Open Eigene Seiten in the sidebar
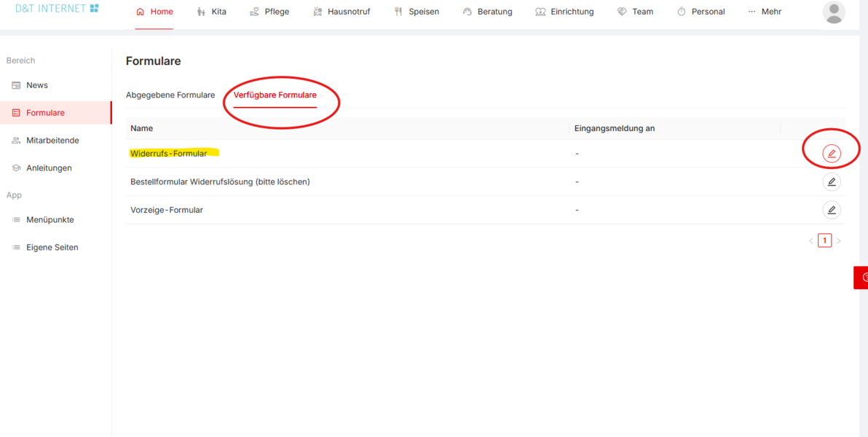Viewport: 868px width, 437px height. (x=45, y=248)
